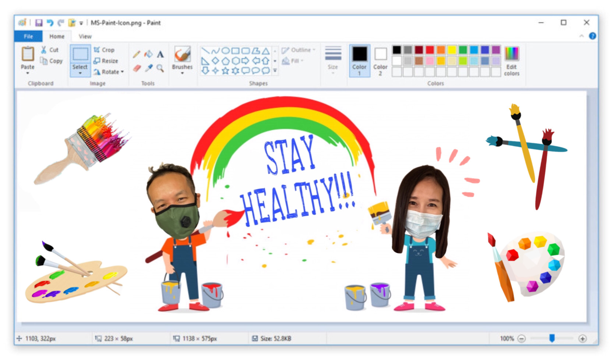Crop the image
Image resolution: width=614 pixels, height=364 pixels.
coord(104,50)
